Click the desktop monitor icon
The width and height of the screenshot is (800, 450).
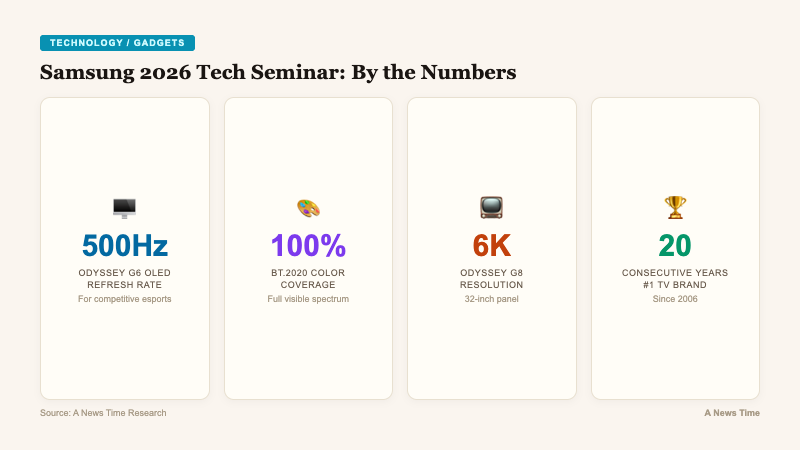click(x=124, y=208)
